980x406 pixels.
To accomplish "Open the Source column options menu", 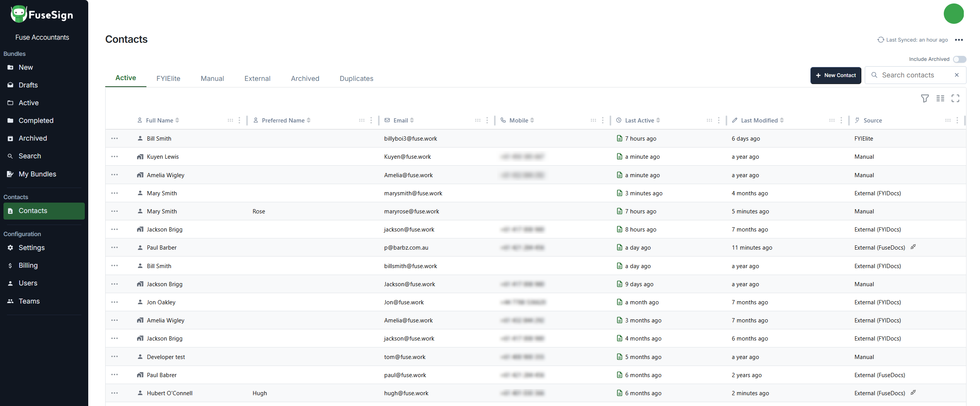I will pyautogui.click(x=957, y=120).
